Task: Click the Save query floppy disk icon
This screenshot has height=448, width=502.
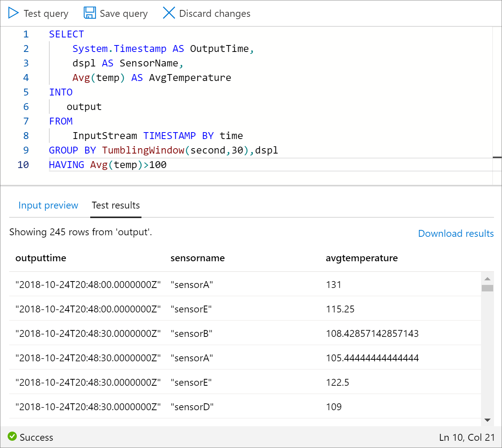Action: [x=90, y=13]
